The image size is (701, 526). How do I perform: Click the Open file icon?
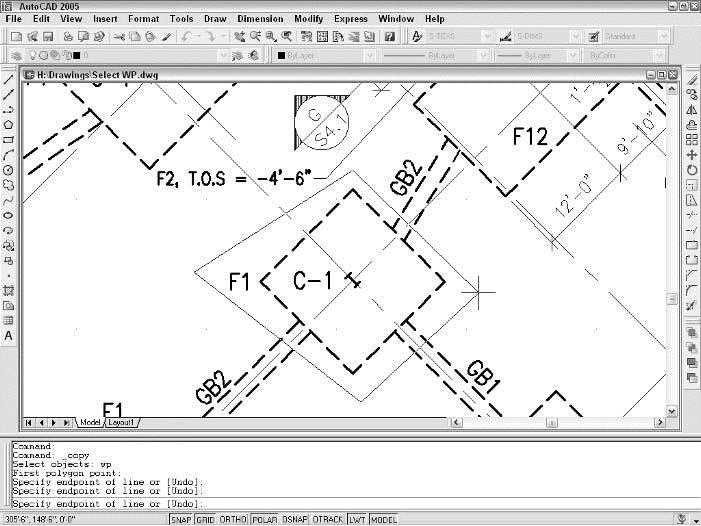tap(32, 37)
